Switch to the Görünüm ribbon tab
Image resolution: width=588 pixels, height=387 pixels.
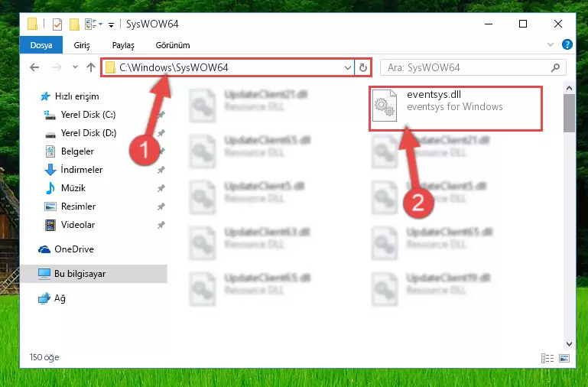click(173, 45)
